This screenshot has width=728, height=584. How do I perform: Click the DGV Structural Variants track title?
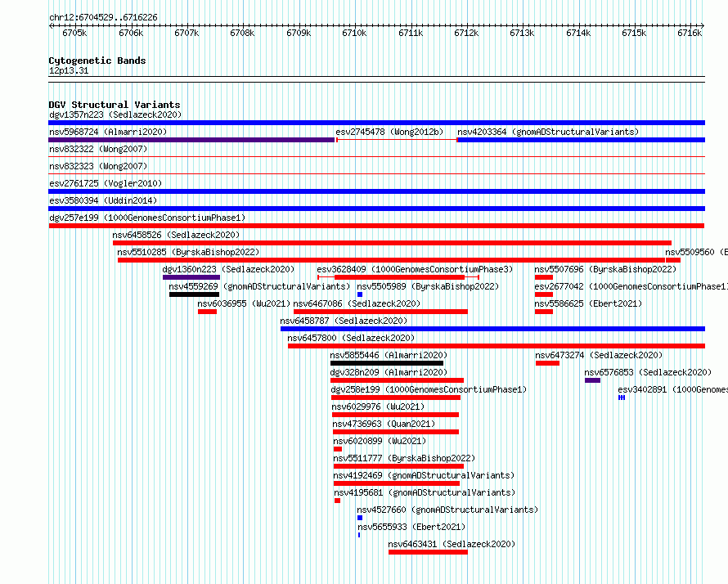(x=115, y=105)
